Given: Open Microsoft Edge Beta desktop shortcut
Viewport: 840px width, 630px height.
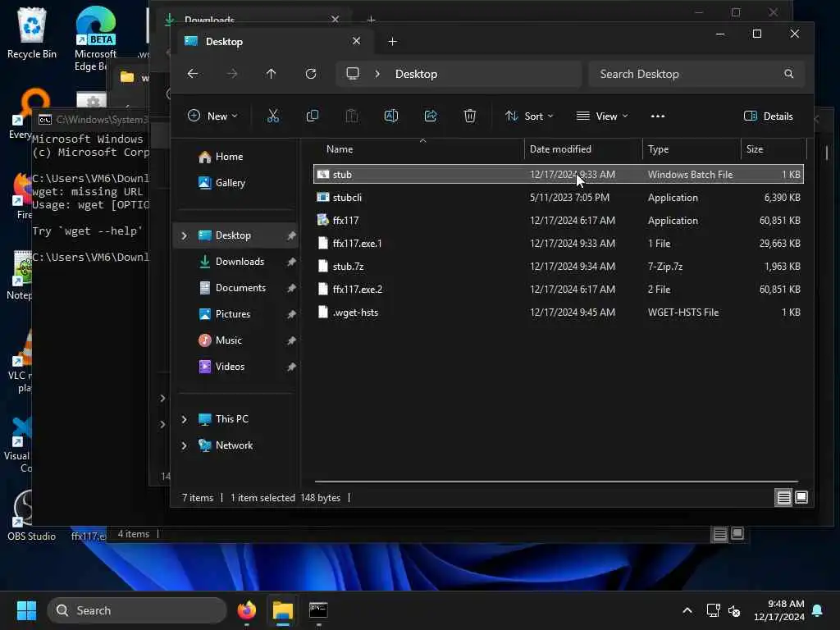Looking at the screenshot, I should click(x=95, y=39).
